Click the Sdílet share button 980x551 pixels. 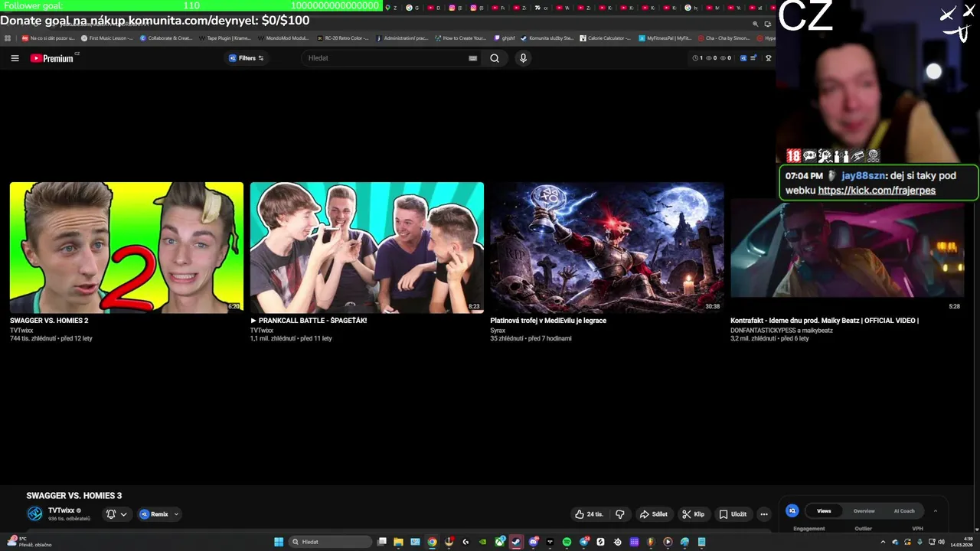[x=653, y=514]
